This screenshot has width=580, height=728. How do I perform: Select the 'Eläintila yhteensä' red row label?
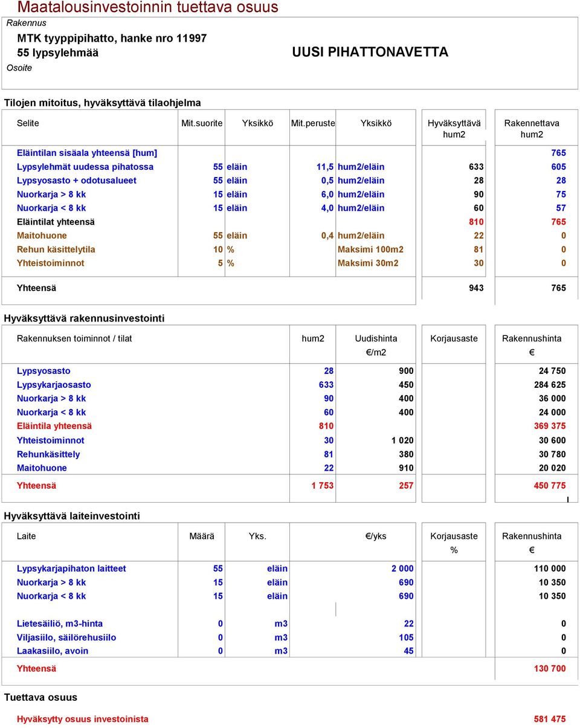tap(54, 426)
